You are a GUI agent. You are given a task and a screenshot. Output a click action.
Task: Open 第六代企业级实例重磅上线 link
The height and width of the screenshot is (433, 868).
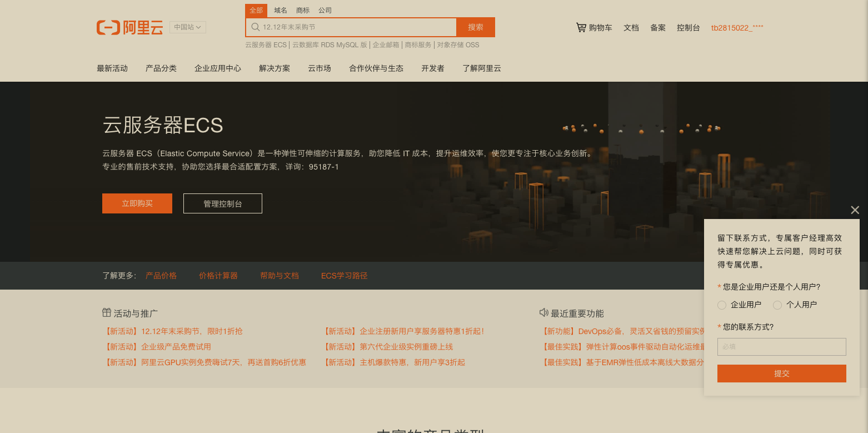387,347
